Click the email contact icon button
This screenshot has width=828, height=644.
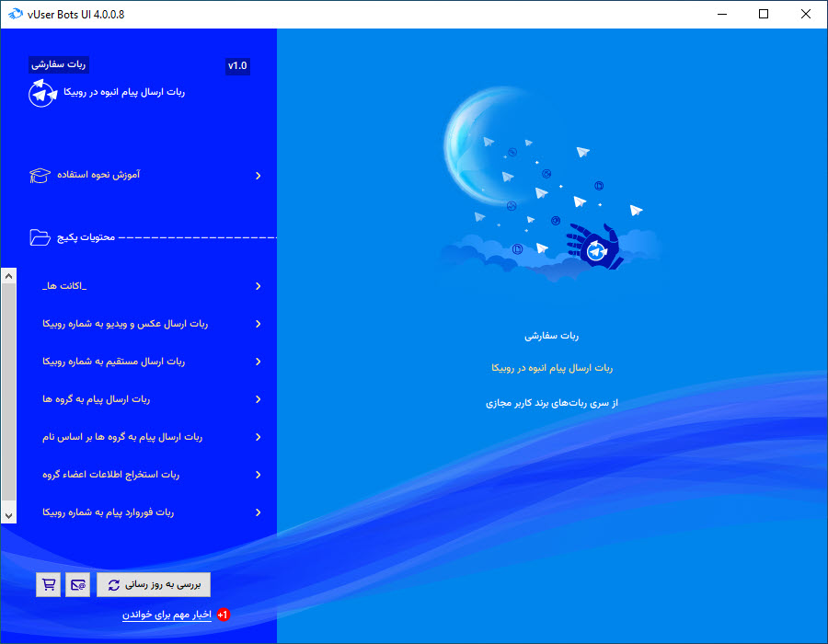click(x=77, y=585)
